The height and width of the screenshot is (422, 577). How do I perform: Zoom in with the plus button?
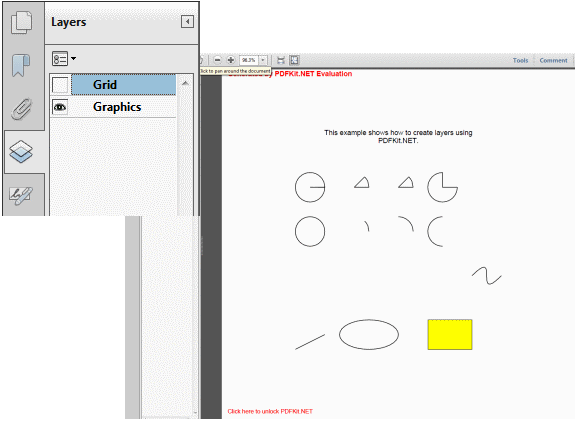231,60
